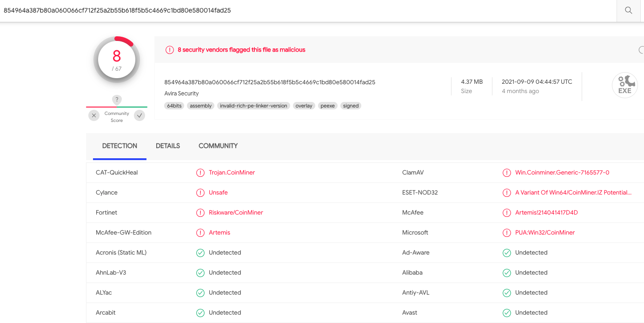
Task: Select the DETECTION tab
Action: (x=120, y=146)
